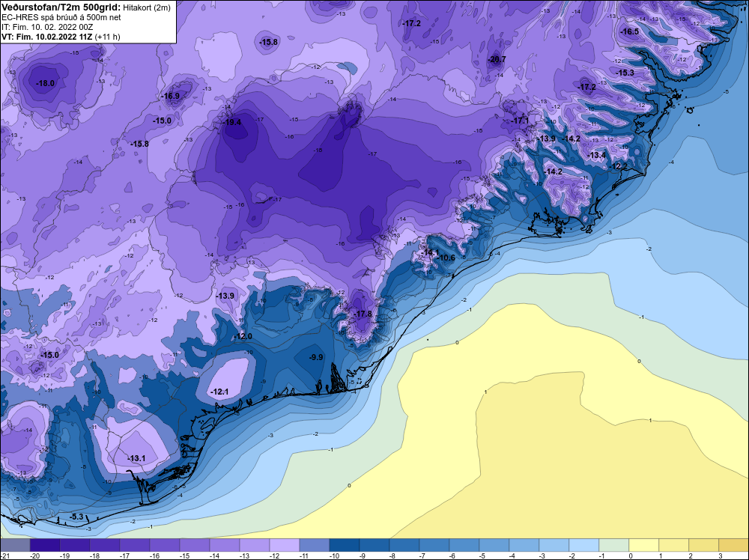Click the Veðurstofan/T2m 500grid title text
This screenshot has width=749, height=560.
click(x=60, y=7)
